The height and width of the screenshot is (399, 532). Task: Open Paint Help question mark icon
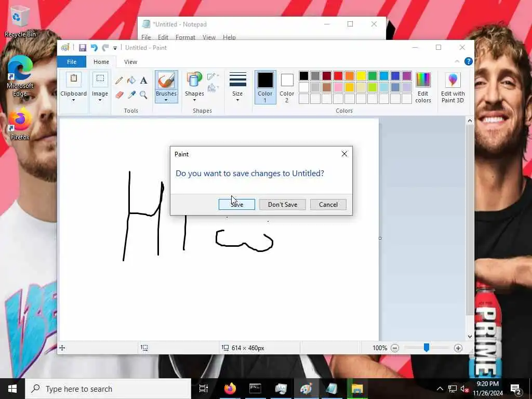point(468,61)
